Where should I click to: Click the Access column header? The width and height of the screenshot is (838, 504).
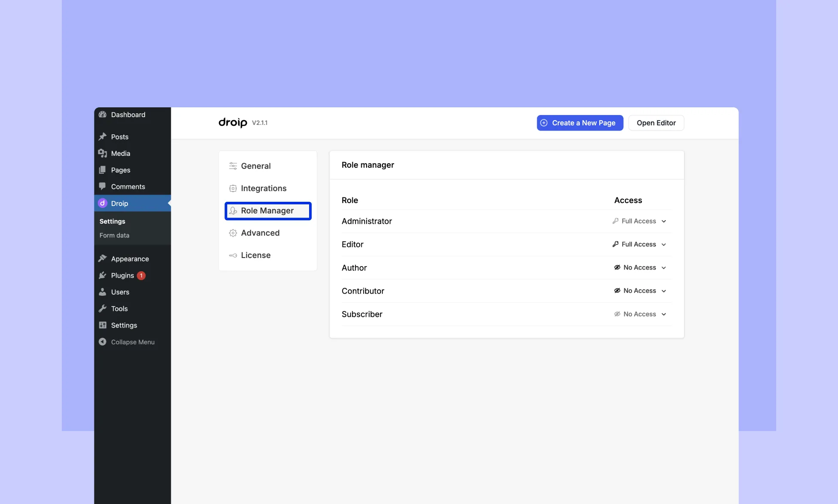coord(628,200)
